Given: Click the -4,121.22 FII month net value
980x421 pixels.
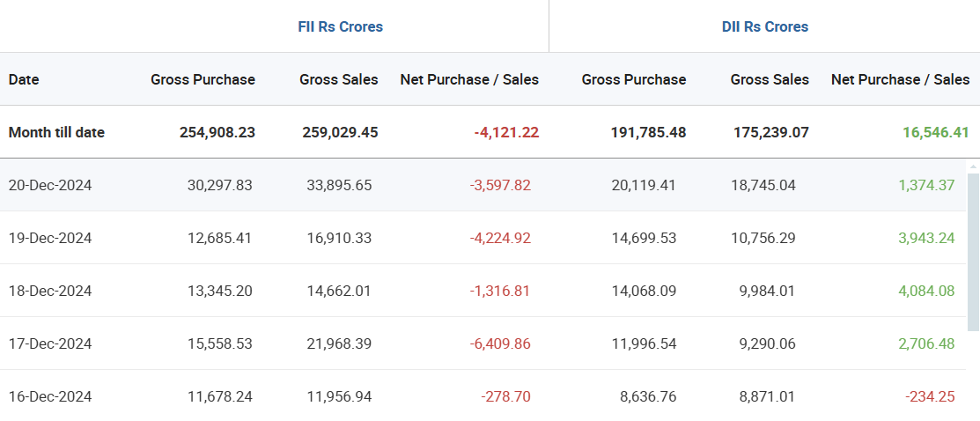Looking at the screenshot, I should (x=506, y=132).
